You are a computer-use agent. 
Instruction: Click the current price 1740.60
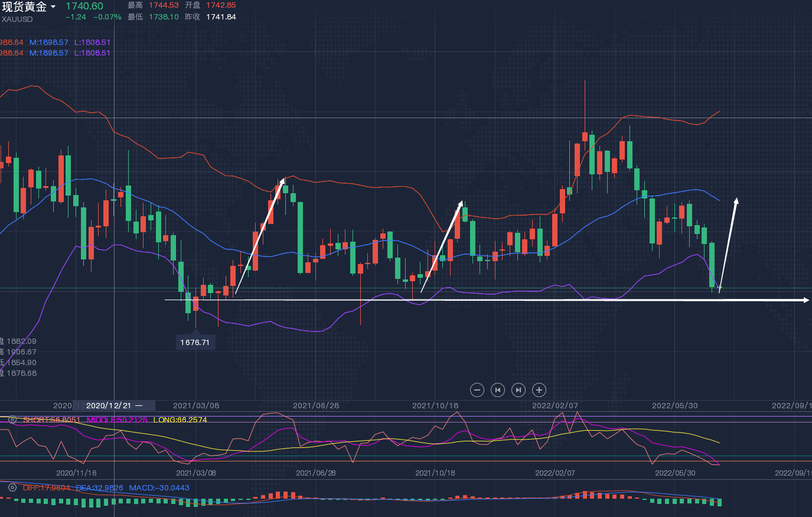pyautogui.click(x=84, y=6)
